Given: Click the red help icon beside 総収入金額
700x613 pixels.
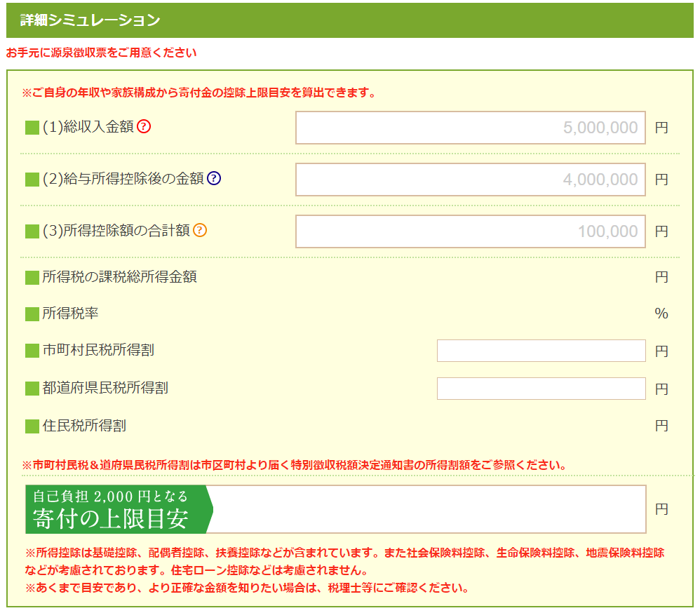Looking at the screenshot, I should (x=144, y=127).
